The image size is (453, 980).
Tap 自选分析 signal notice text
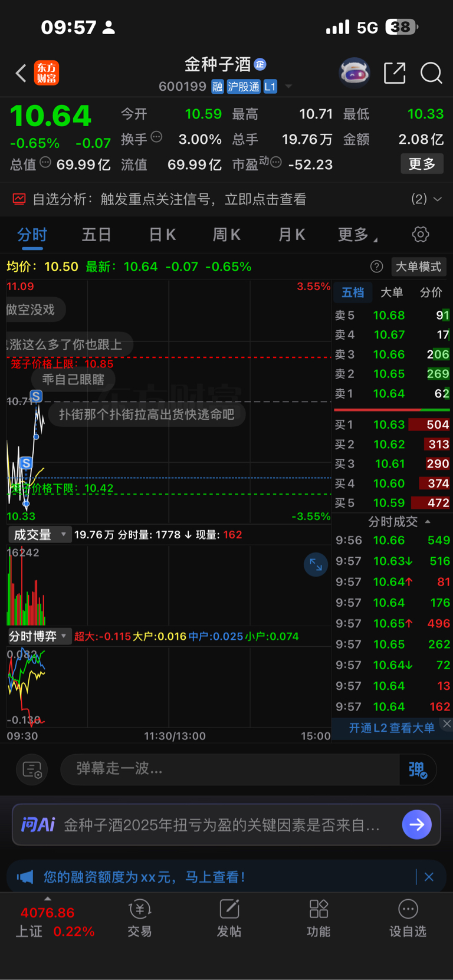[169, 199]
